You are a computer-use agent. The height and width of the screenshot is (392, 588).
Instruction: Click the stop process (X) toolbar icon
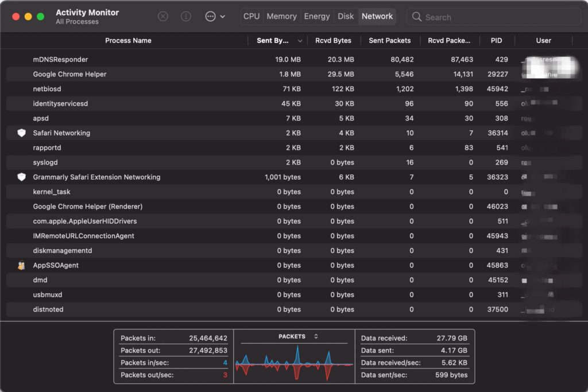coord(163,17)
